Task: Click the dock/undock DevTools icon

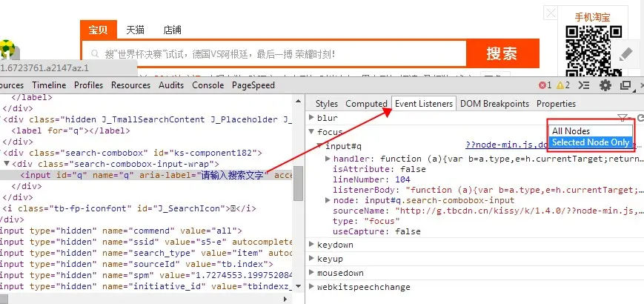Action: [x=625, y=85]
